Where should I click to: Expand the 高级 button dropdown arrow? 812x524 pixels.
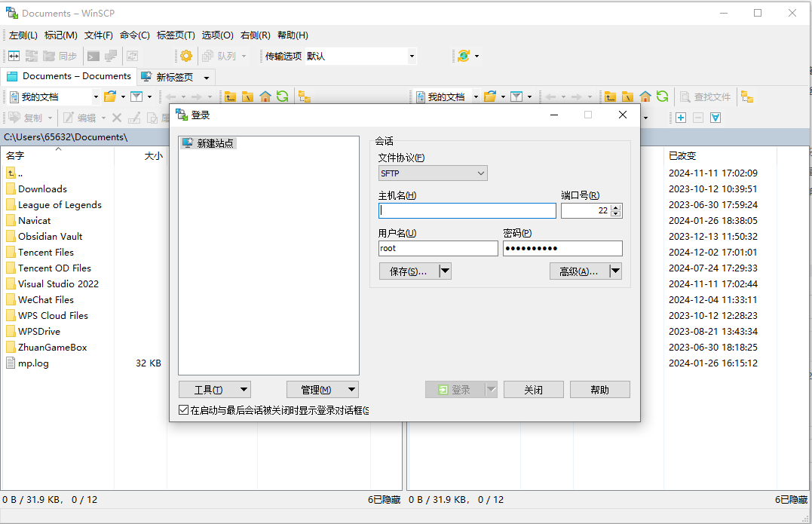click(x=615, y=271)
